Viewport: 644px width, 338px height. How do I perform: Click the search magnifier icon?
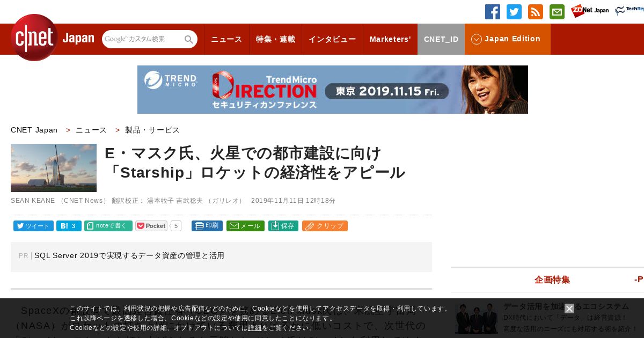tap(189, 39)
